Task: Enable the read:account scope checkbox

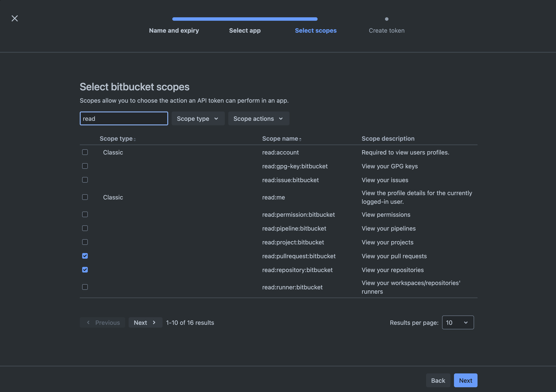Action: [x=85, y=152]
